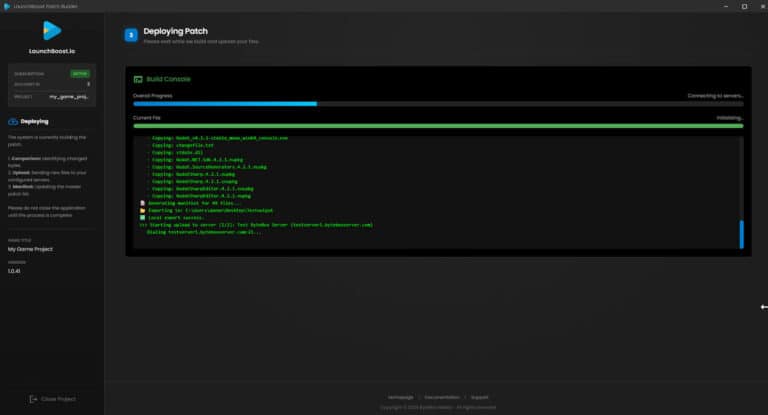
Task: Click the exit icon beside Close Project
Action: [33, 399]
